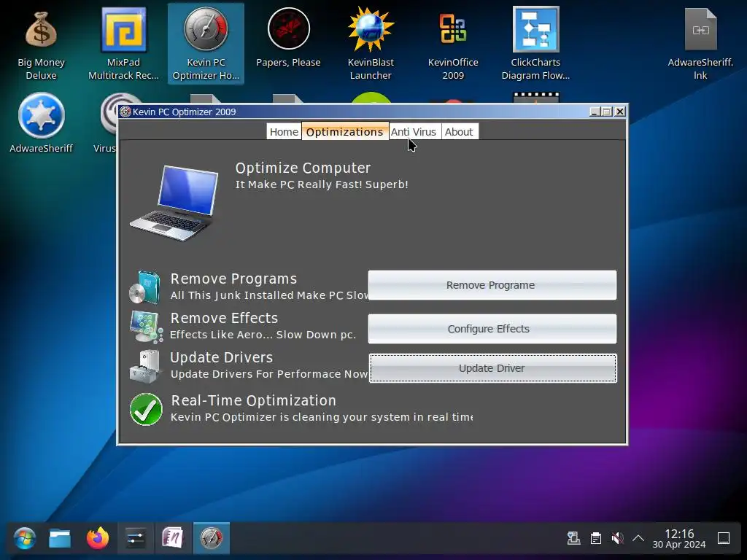Image resolution: width=747 pixels, height=560 pixels.
Task: Click the Remove Effects heading text
Action: (x=224, y=318)
